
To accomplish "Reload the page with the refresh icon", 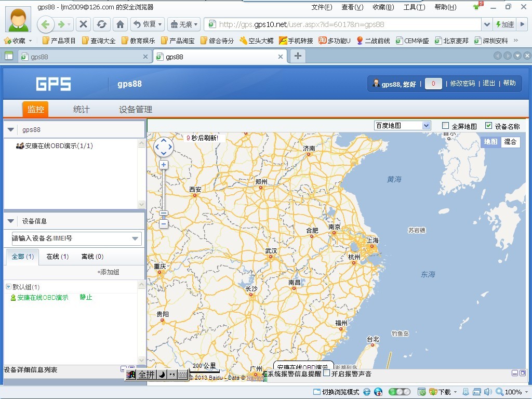I will pos(101,24).
